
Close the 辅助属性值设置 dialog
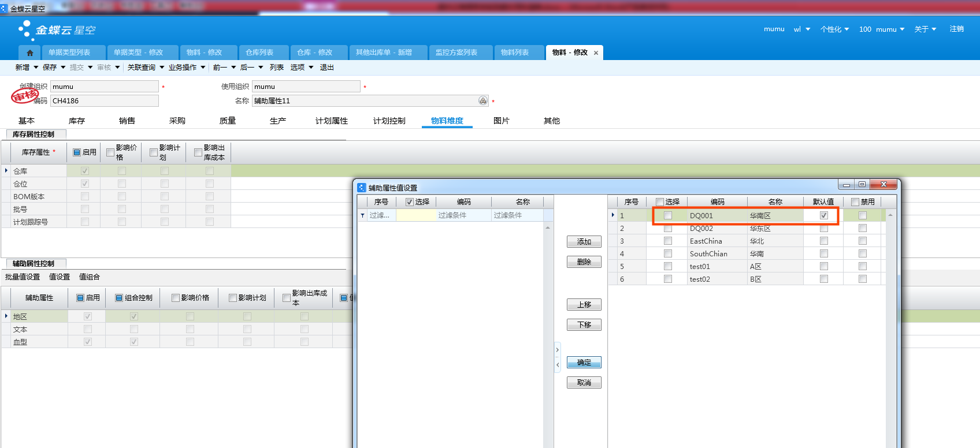coord(884,184)
